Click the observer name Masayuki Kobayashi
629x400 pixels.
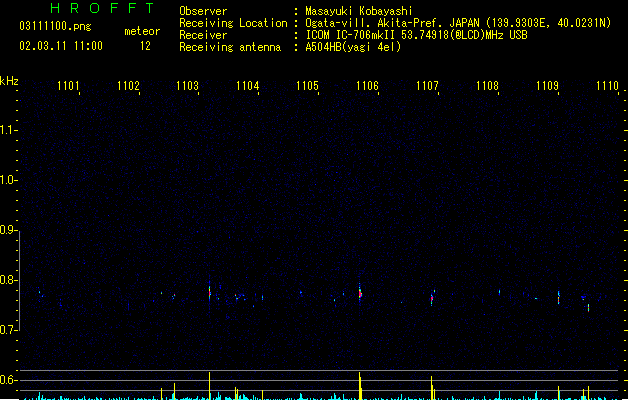click(x=359, y=11)
